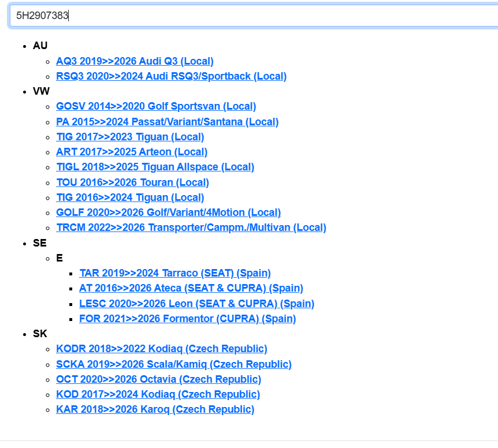The height and width of the screenshot is (448, 498).
Task: Click the TIG 2017>>2023 Tiguan link
Action: tap(130, 137)
